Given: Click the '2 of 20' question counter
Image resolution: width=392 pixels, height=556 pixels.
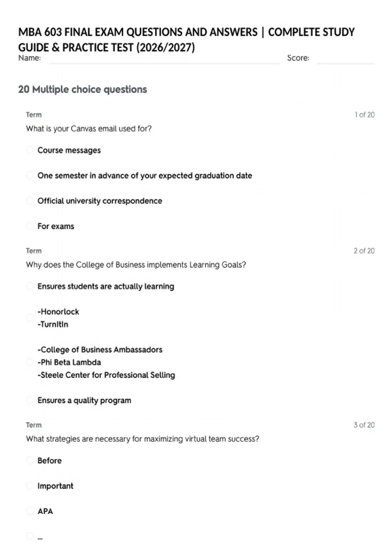Looking at the screenshot, I should tap(364, 251).
